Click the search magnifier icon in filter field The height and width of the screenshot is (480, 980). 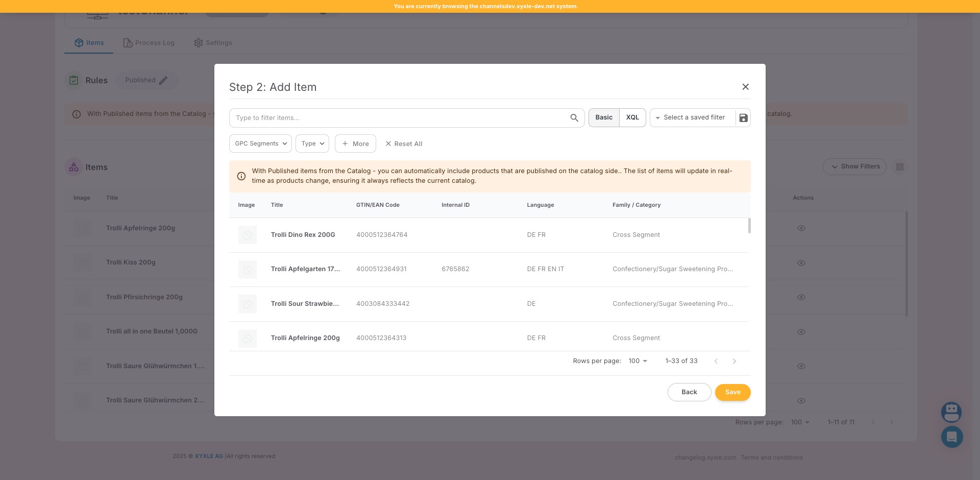pyautogui.click(x=574, y=118)
